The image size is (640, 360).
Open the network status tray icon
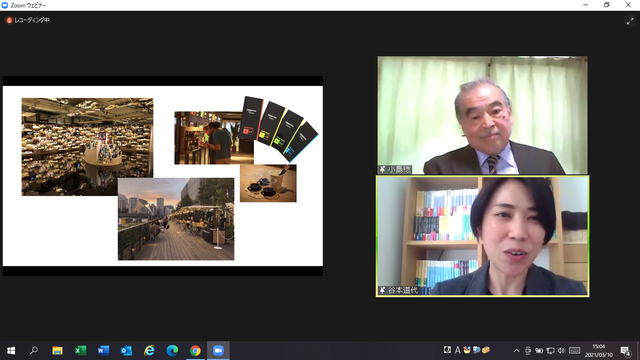[550, 351]
